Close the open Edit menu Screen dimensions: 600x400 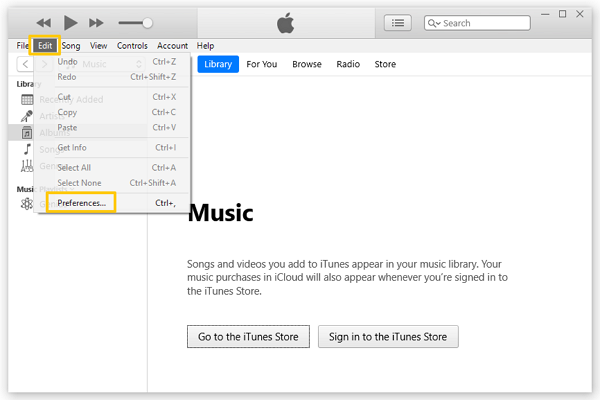(45, 46)
